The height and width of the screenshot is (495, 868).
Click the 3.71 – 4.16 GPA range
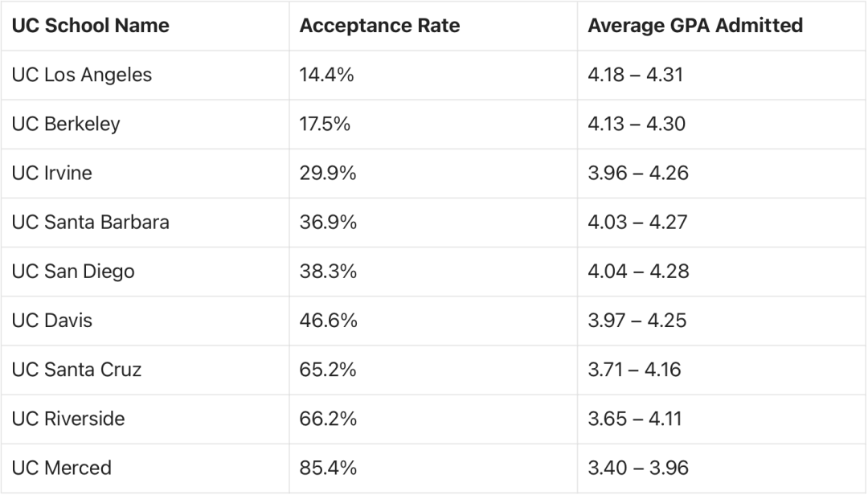(635, 370)
